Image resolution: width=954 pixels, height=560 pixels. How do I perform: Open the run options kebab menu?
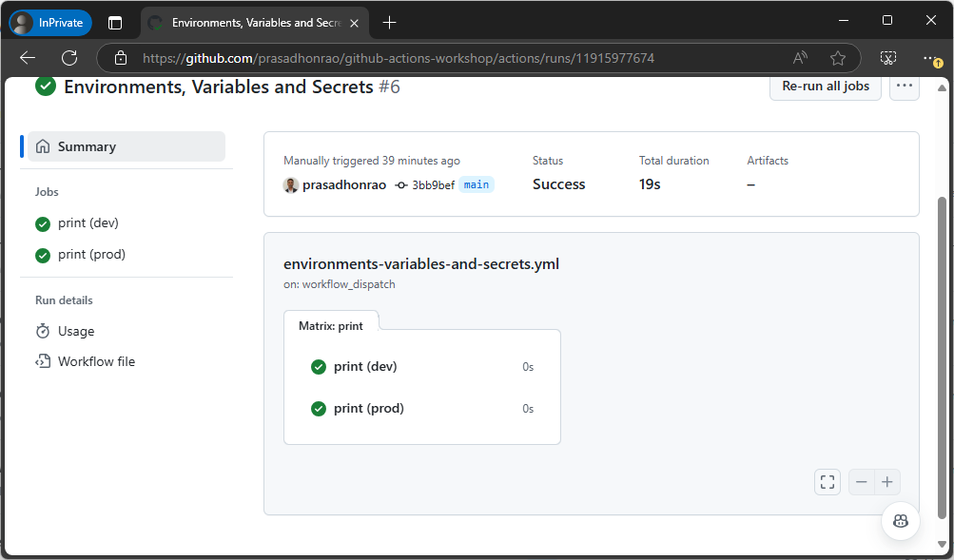903,86
